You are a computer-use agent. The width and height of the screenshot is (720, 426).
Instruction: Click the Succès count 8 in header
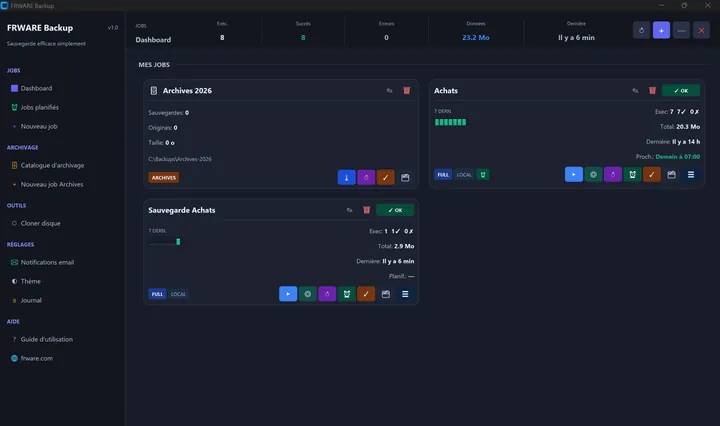[x=303, y=38]
